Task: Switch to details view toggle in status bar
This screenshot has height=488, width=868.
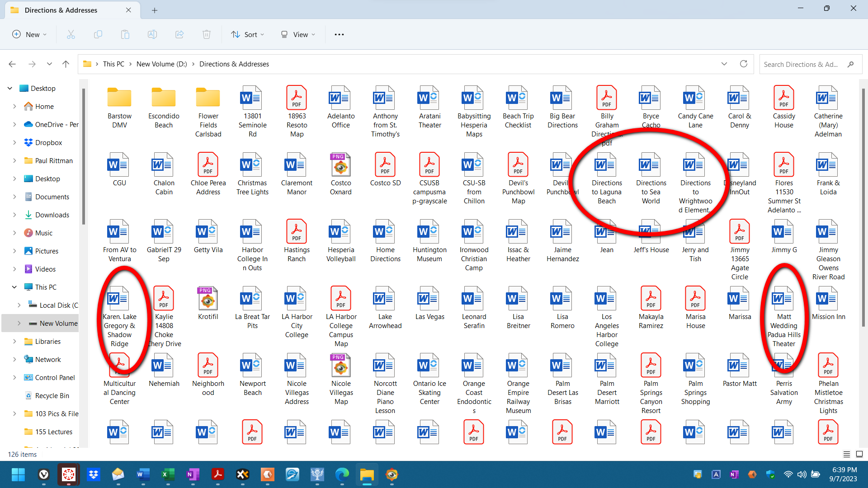Action: pyautogui.click(x=847, y=454)
